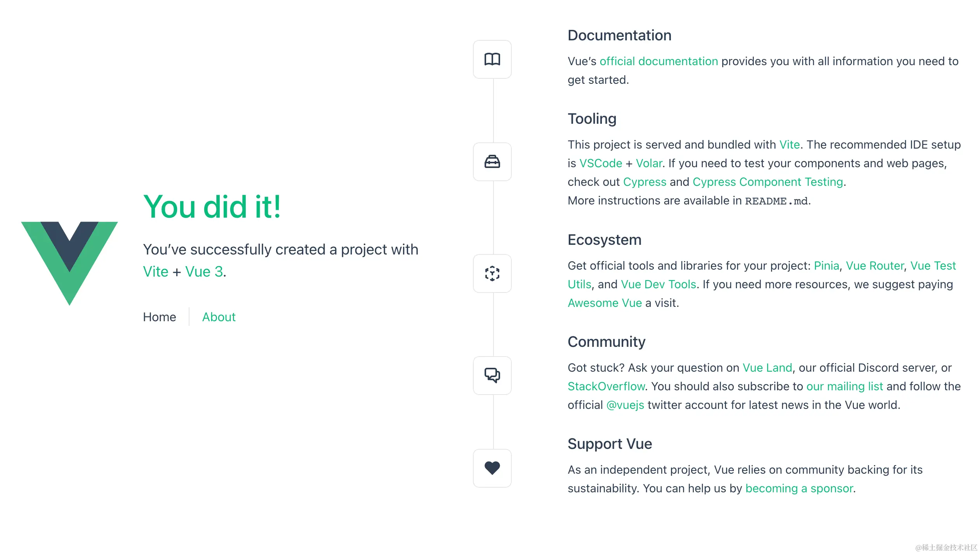The width and height of the screenshot is (980, 554).
Task: Open the VSCode link
Action: click(600, 163)
